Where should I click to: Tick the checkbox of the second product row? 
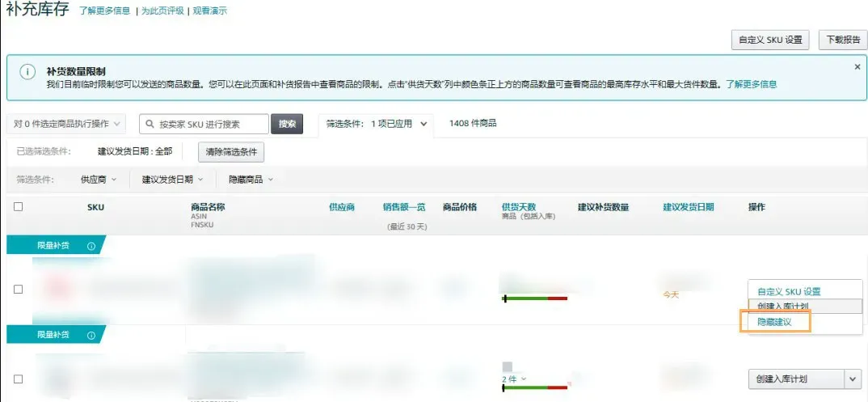pyautogui.click(x=19, y=379)
